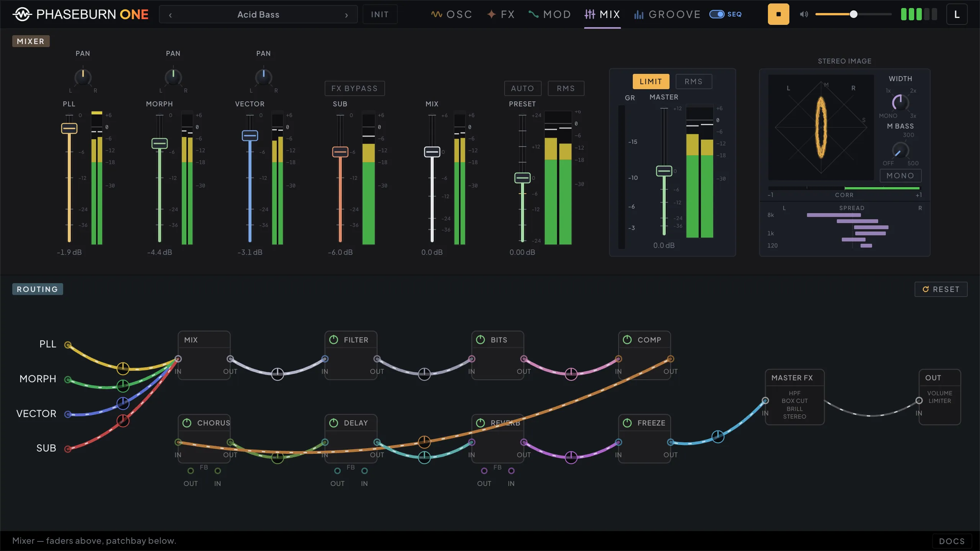Switch to the FX tab

pos(501,15)
